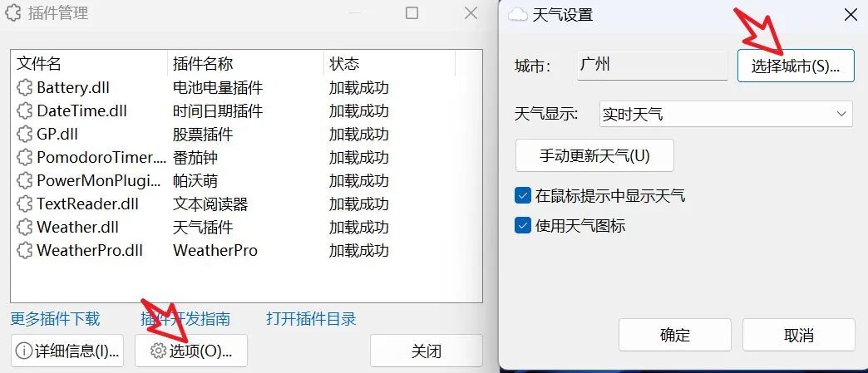Click the WeatherPro.dll plugin icon
Screen dimensions: 868x373
[x=24, y=251]
